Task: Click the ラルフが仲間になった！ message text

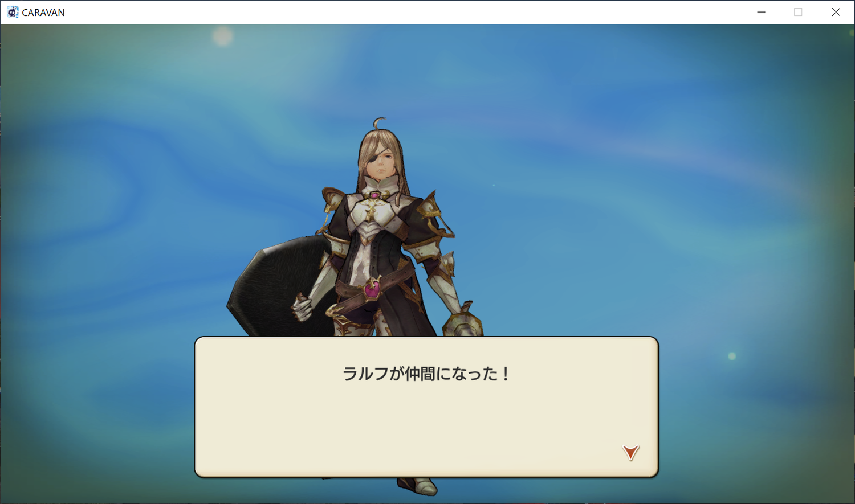Action: pos(426,374)
